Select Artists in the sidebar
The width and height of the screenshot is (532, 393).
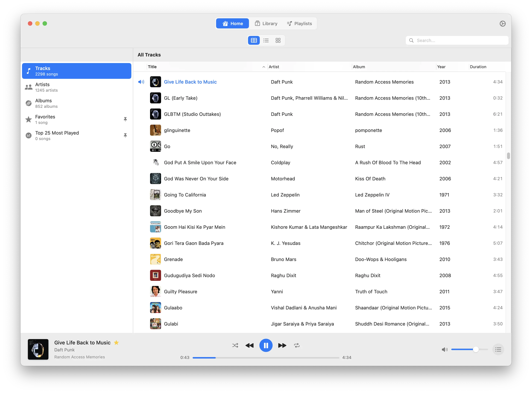pos(76,87)
